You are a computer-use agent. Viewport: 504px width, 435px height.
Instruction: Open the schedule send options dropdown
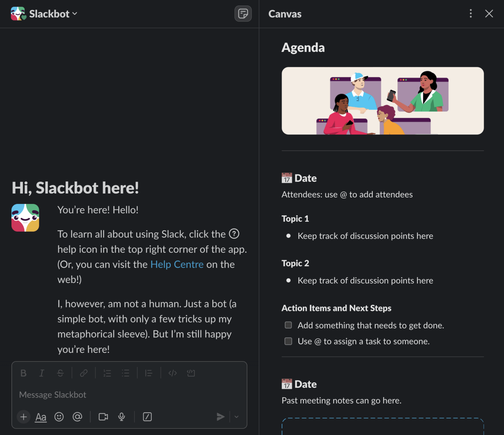[x=237, y=417]
